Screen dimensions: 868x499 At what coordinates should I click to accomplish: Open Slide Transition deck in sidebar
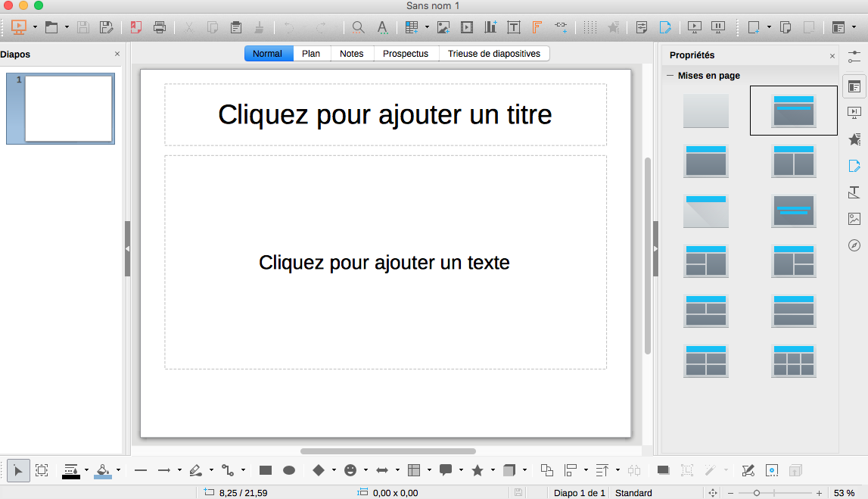[x=854, y=113]
